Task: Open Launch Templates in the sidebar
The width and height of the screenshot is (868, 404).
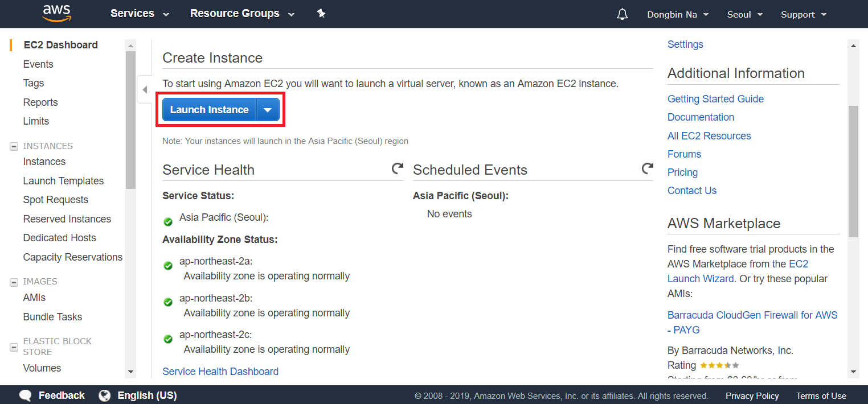Action: (63, 181)
